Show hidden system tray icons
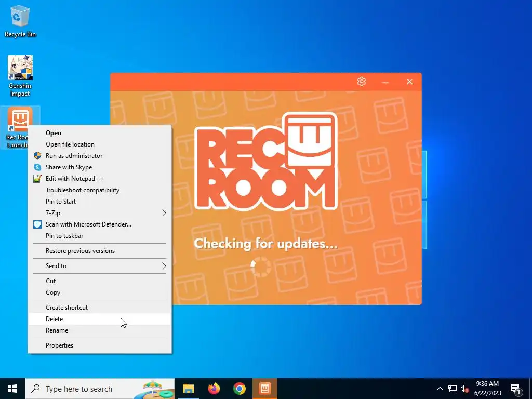The image size is (532, 399). [x=440, y=389]
